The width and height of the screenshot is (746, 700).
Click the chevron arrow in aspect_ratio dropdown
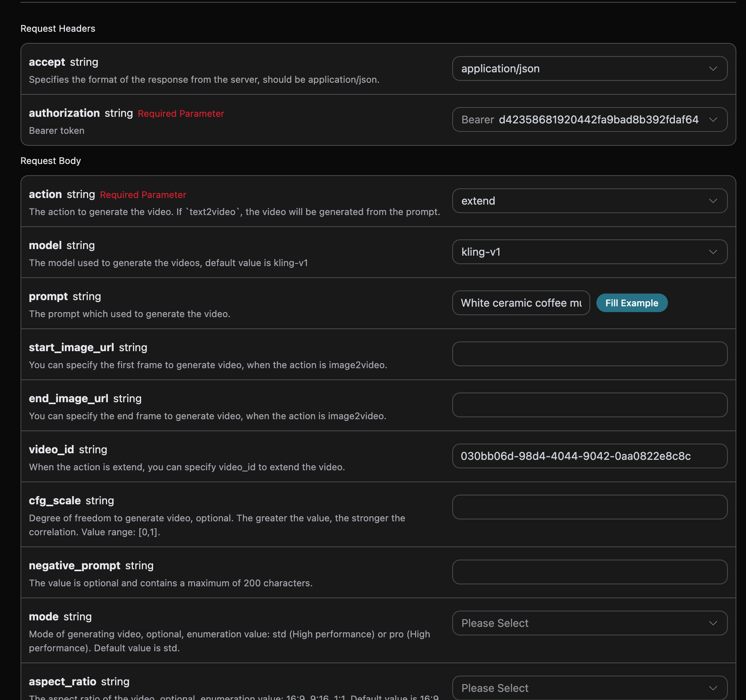pyautogui.click(x=713, y=688)
